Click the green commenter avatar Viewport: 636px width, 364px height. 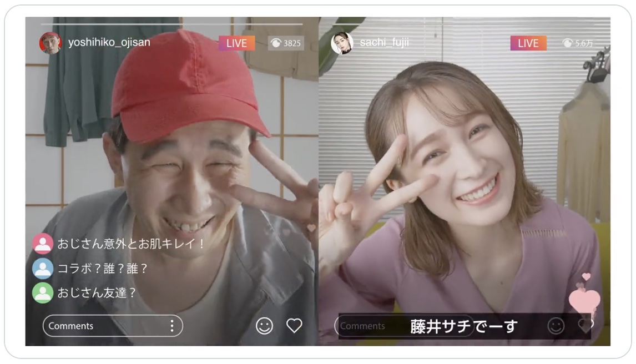[x=43, y=292]
